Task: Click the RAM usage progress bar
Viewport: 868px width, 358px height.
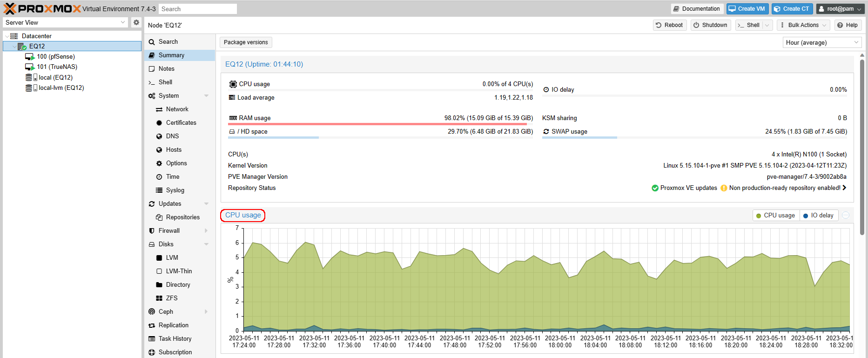Action: (x=380, y=124)
